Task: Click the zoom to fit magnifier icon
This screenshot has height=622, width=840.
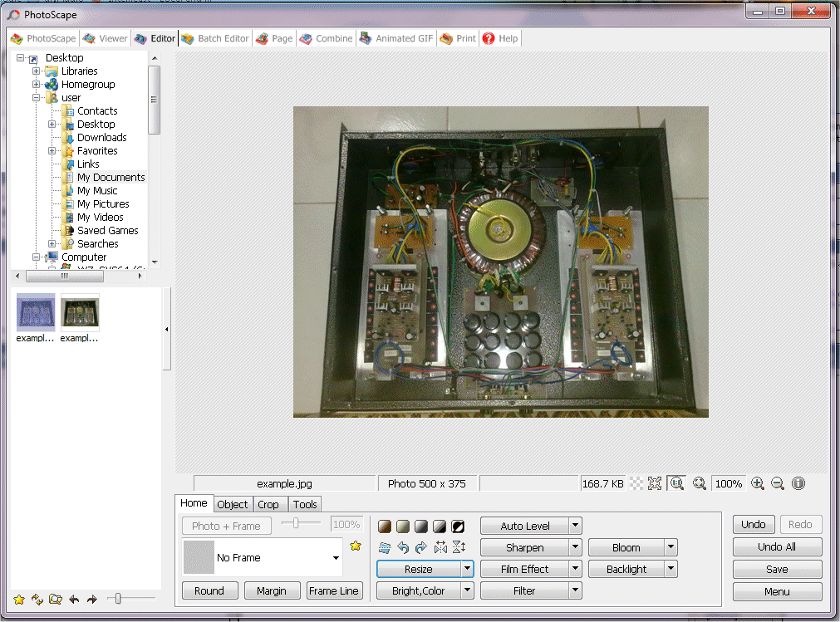Action: 699,483
